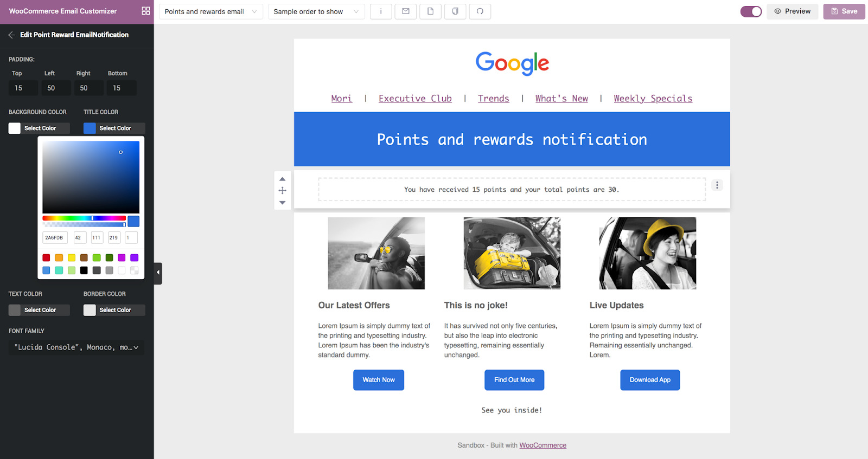Open the Title Color Select Color picker

click(114, 128)
